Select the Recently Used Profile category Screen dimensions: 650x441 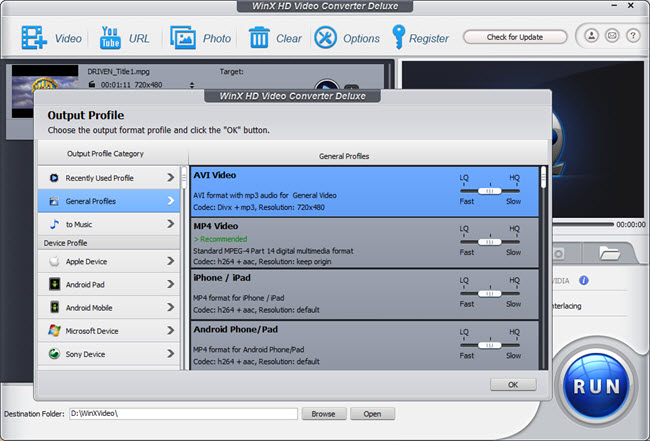point(109,178)
